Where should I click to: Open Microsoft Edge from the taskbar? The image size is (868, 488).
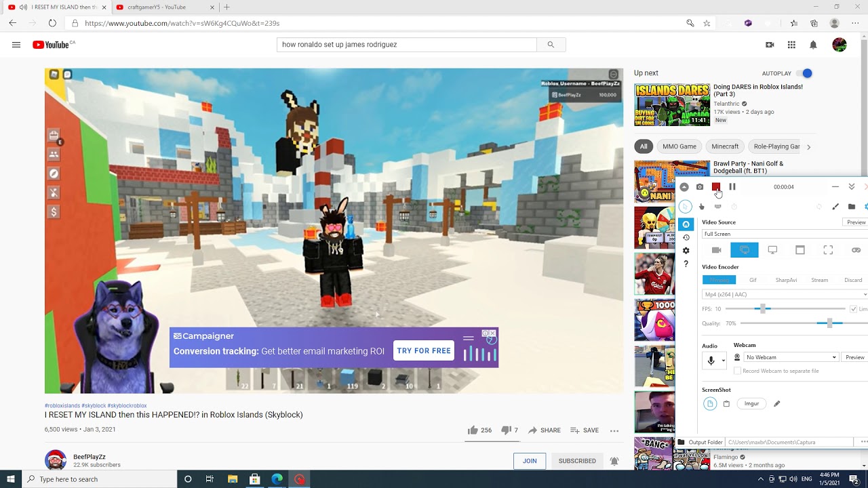[x=277, y=479]
